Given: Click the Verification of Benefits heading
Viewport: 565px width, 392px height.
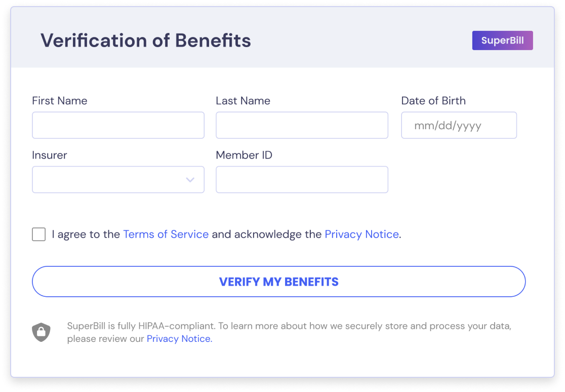Looking at the screenshot, I should pos(146,41).
